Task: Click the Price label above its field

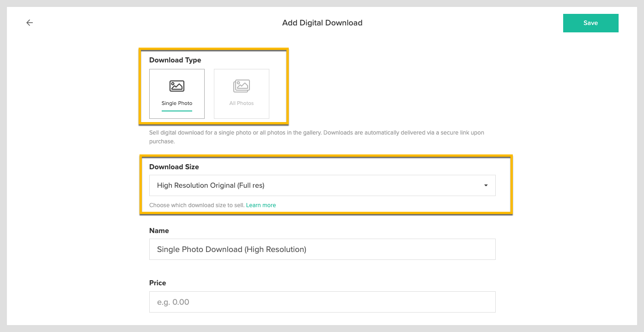Action: 158,283
